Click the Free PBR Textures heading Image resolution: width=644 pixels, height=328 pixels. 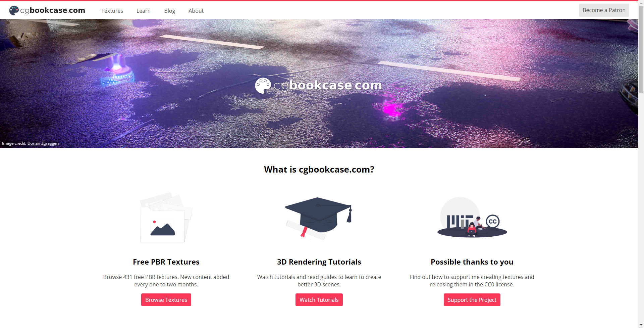coord(166,262)
